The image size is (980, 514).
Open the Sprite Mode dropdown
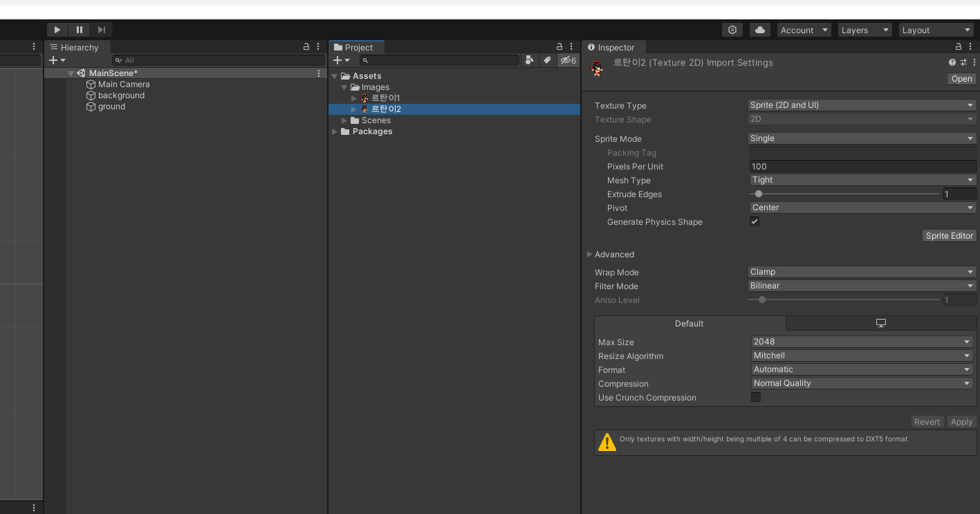click(862, 138)
